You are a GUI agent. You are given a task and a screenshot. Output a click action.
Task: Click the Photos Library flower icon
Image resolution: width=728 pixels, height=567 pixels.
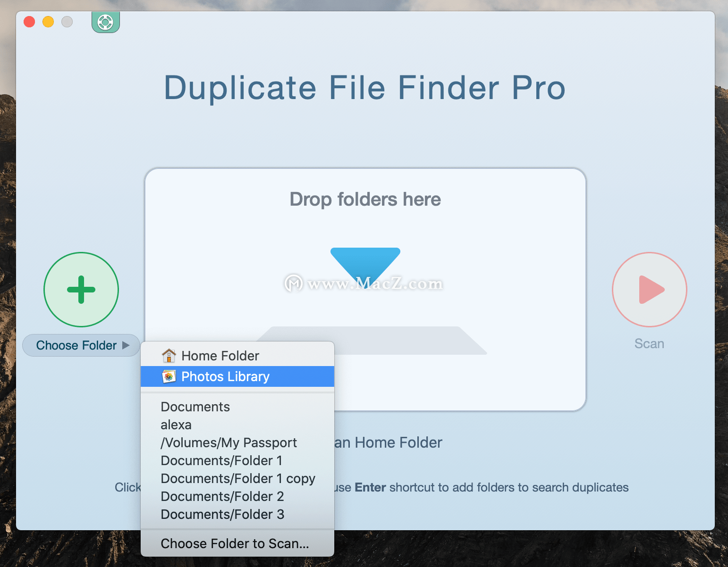pos(169,376)
